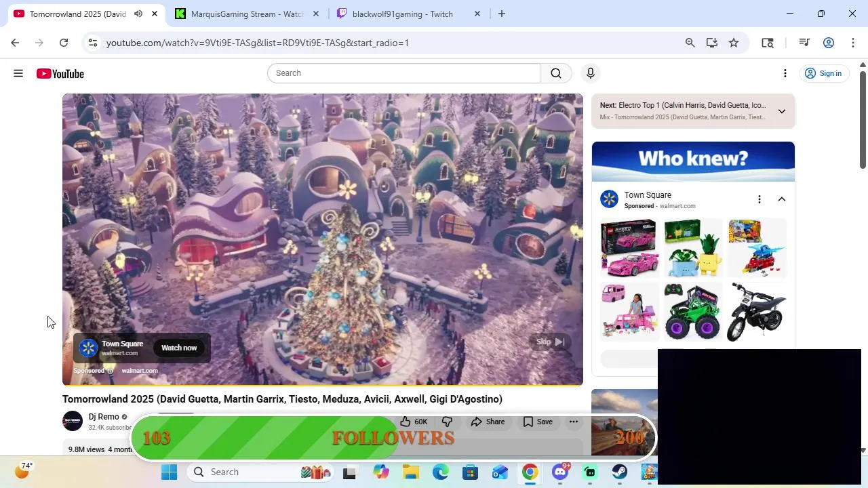
Task: Bookmark this tab with the star icon
Action: click(x=734, y=43)
